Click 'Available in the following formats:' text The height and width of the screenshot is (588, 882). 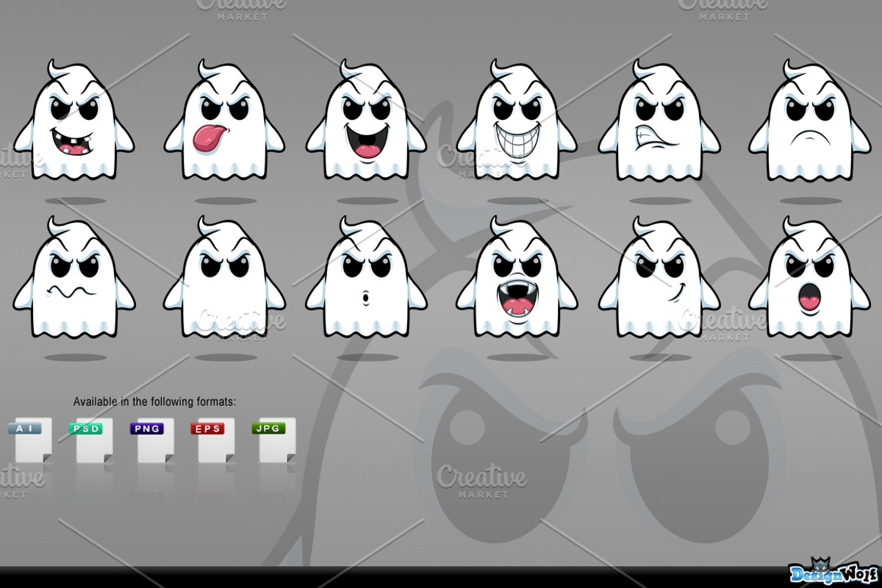(154, 402)
